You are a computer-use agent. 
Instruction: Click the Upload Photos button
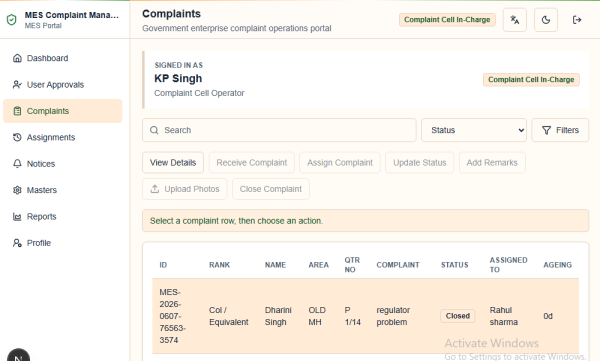(x=185, y=189)
